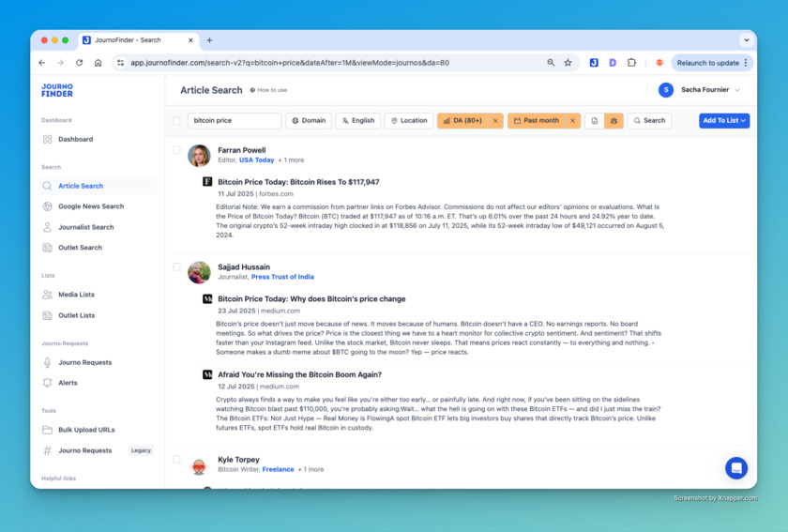Expand + 1 more for Kyle Torpey

(311, 470)
